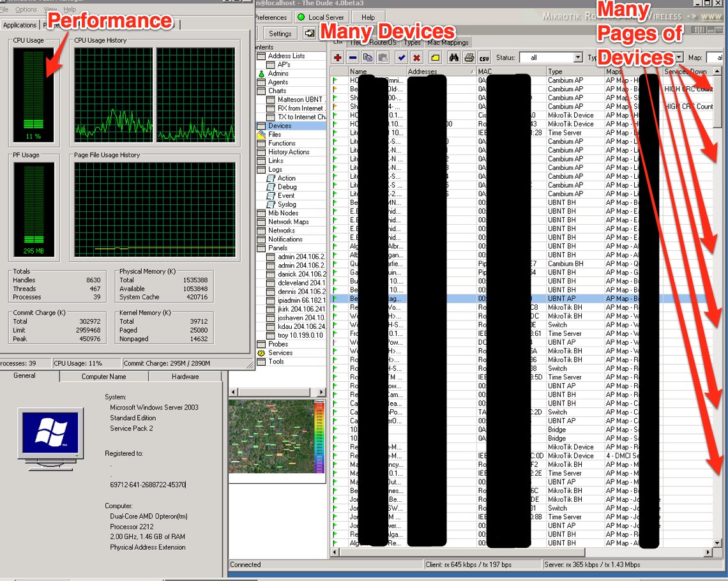Switch to the Types tab
728x581 pixels.
(x=412, y=42)
